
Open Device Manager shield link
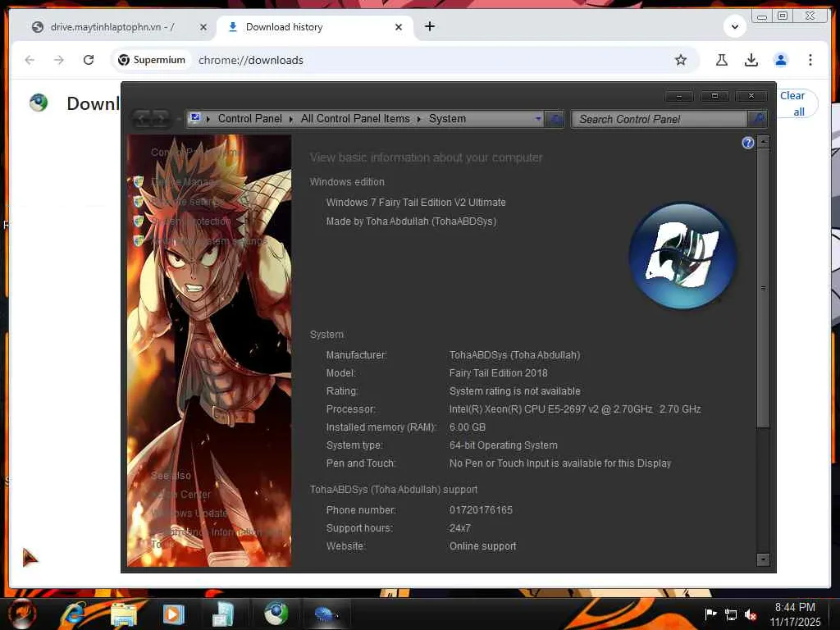183,182
